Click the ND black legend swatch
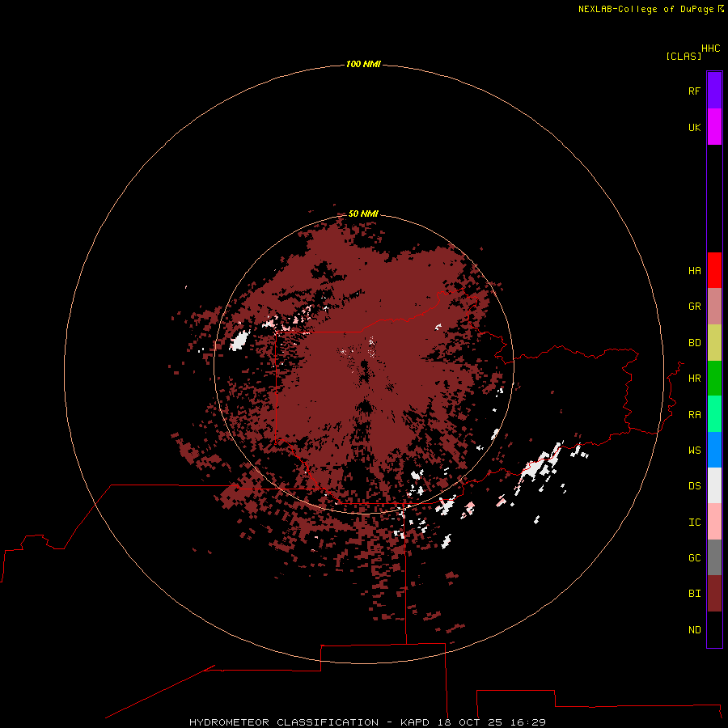The image size is (728, 728). point(714,629)
